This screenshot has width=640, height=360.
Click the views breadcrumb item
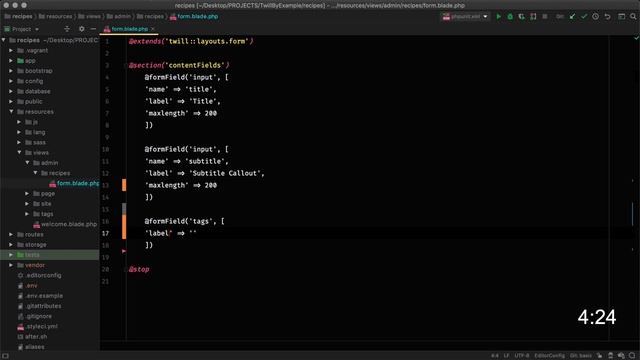[x=89, y=16]
